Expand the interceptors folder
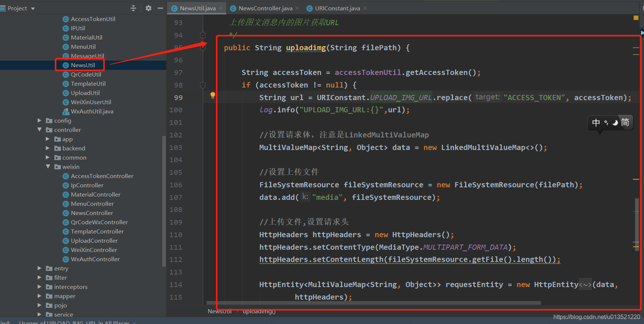 (x=39, y=287)
